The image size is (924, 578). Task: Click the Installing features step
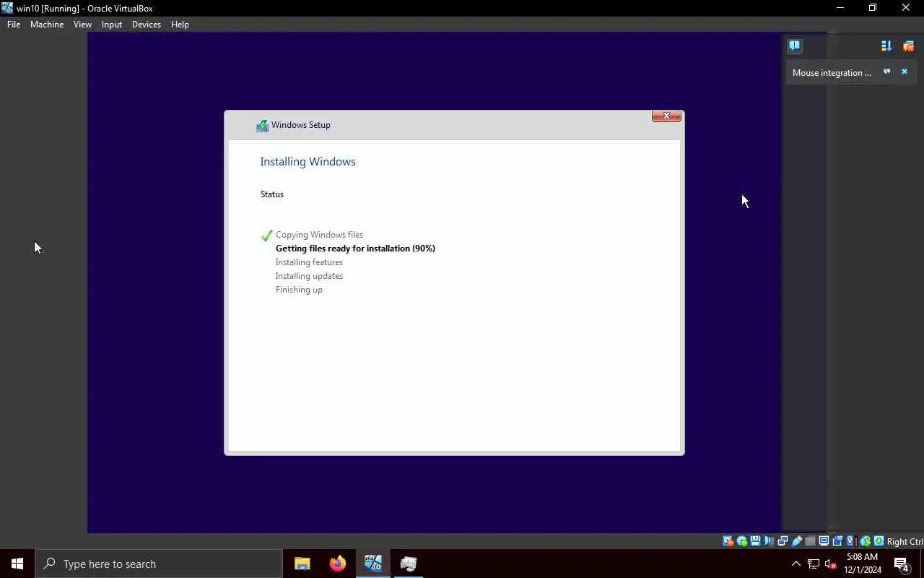point(309,262)
